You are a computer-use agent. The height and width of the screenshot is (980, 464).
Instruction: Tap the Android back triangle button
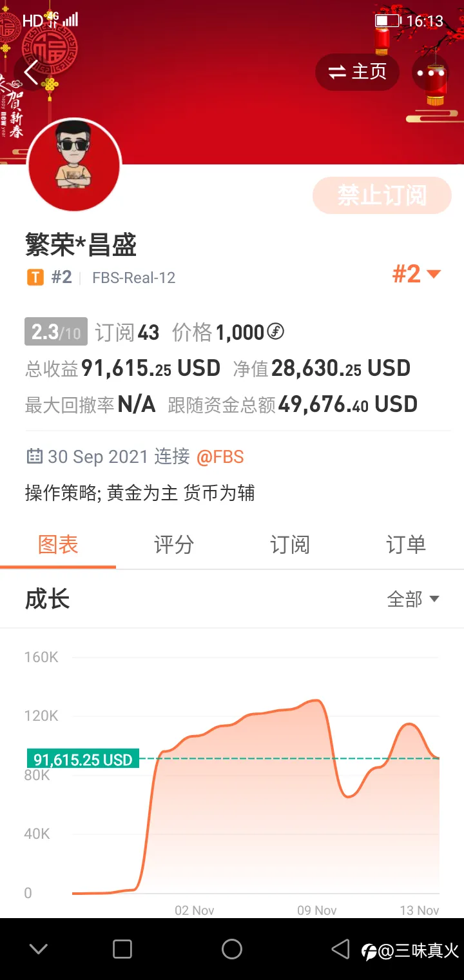tap(340, 949)
